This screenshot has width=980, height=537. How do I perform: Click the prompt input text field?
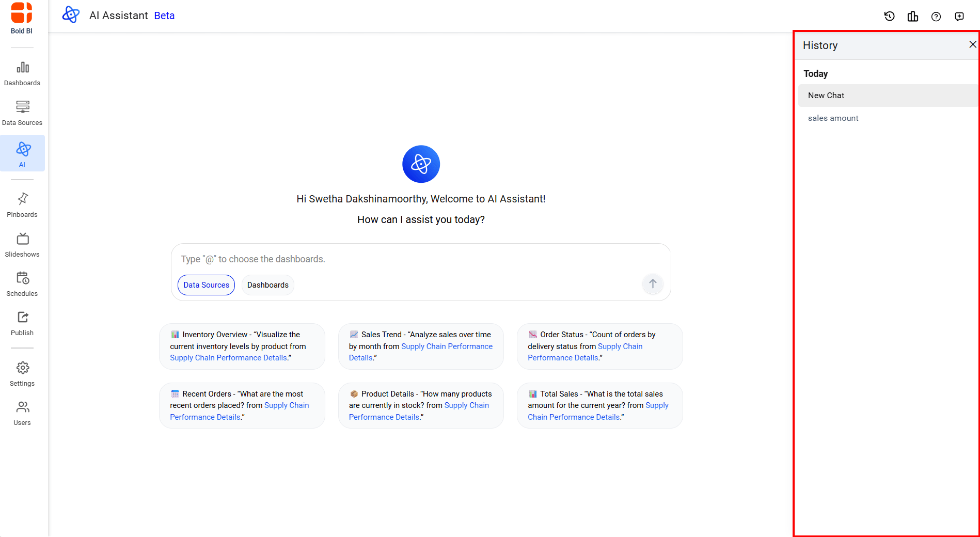point(408,259)
